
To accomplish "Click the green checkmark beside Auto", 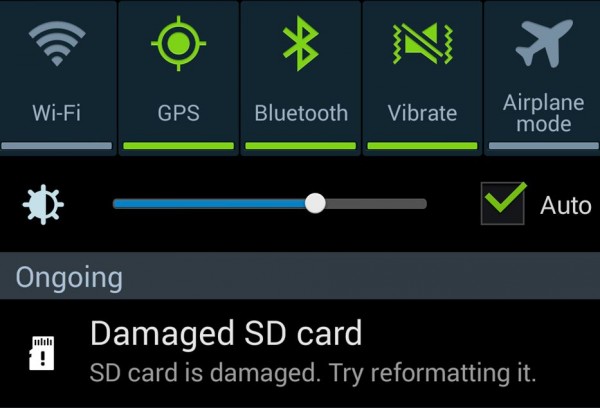I will click(505, 197).
